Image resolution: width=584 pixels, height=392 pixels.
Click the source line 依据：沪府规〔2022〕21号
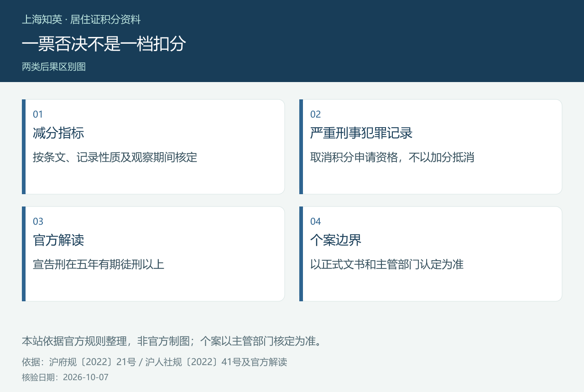click(154, 362)
